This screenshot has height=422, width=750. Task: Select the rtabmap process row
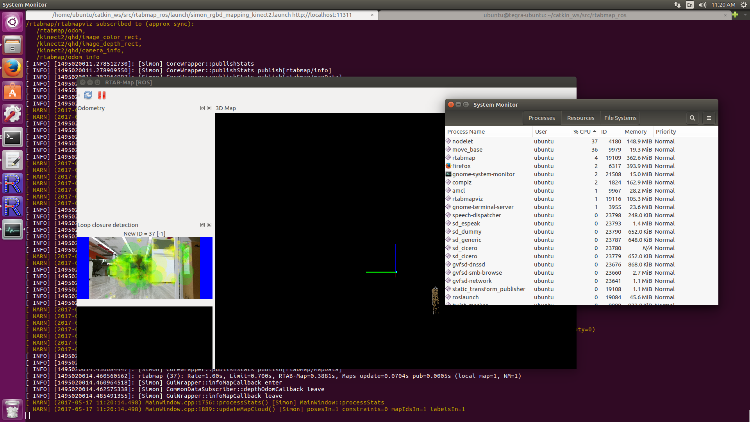click(465, 157)
